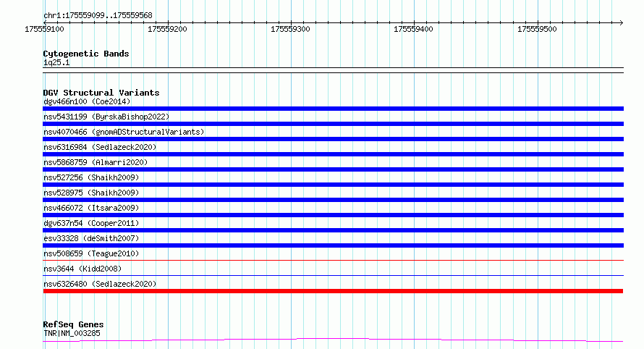Open variant nsv6326480 (Sedlazeck2020)
This screenshot has width=644, height=349.
coord(100,284)
